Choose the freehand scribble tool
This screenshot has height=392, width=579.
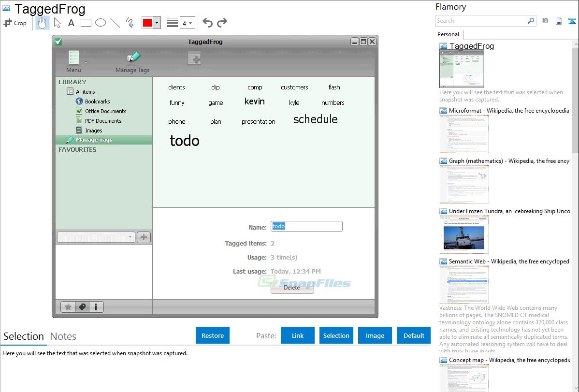[130, 23]
